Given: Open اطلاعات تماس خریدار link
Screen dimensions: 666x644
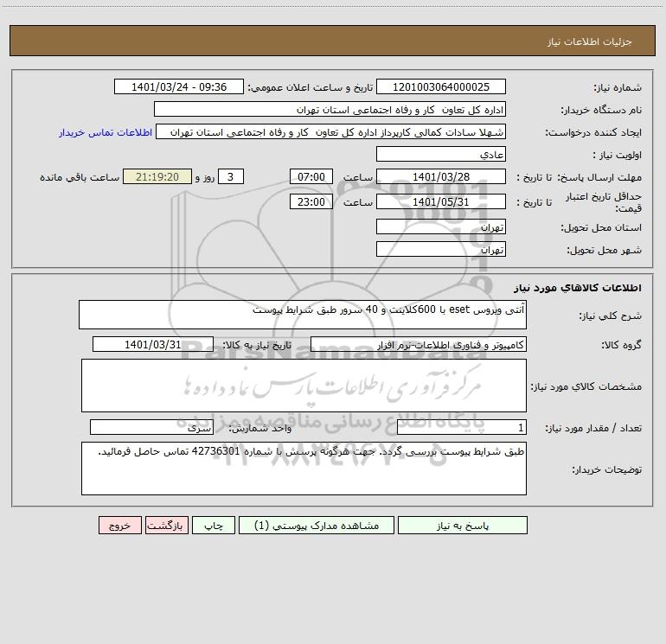Looking at the screenshot, I should 106,132.
